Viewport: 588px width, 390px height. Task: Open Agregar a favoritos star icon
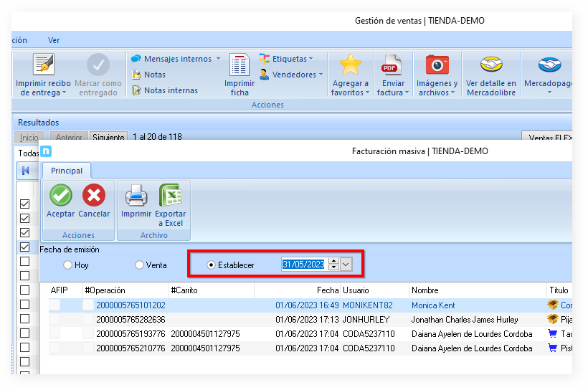tap(351, 65)
